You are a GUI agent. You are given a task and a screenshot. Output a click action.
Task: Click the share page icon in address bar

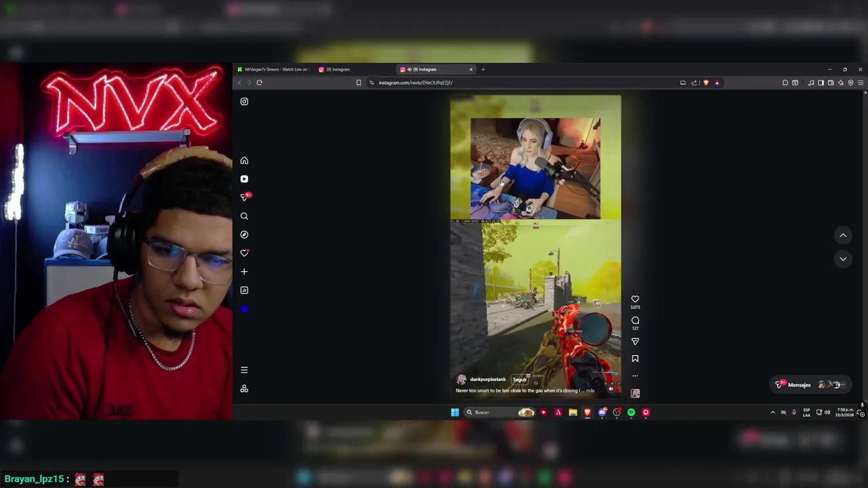coord(694,83)
